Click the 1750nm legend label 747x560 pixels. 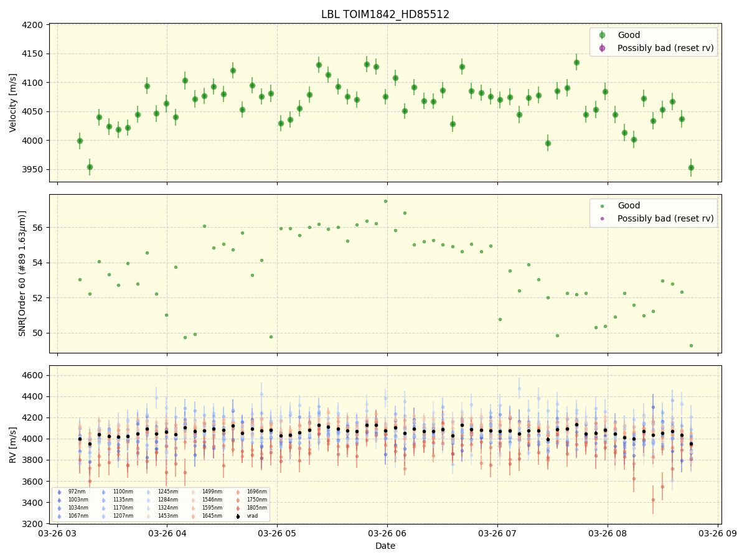(x=257, y=500)
